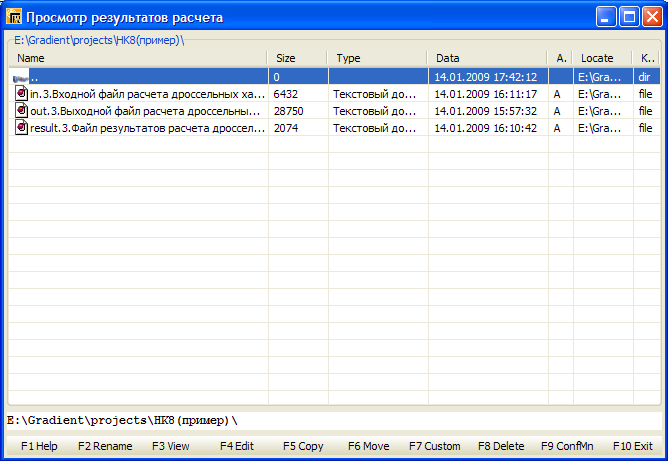Click the blue path label above list
The width and height of the screenshot is (668, 461).
click(x=99, y=40)
